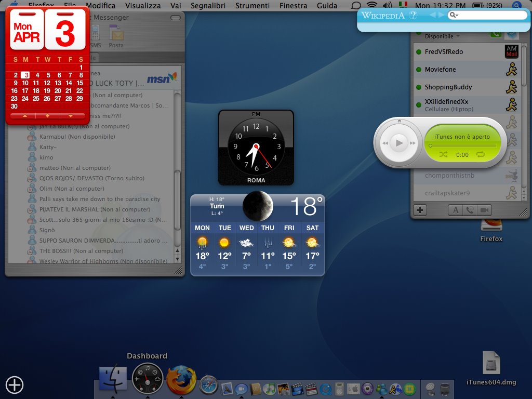The height and width of the screenshot is (399, 532).
Task: Open the Wi-Fi status menu
Action: (372, 5)
